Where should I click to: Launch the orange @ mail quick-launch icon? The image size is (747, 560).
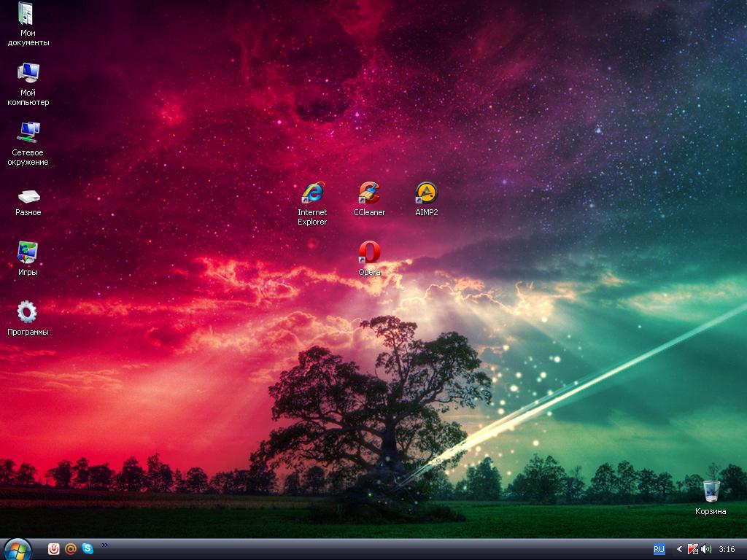71,549
